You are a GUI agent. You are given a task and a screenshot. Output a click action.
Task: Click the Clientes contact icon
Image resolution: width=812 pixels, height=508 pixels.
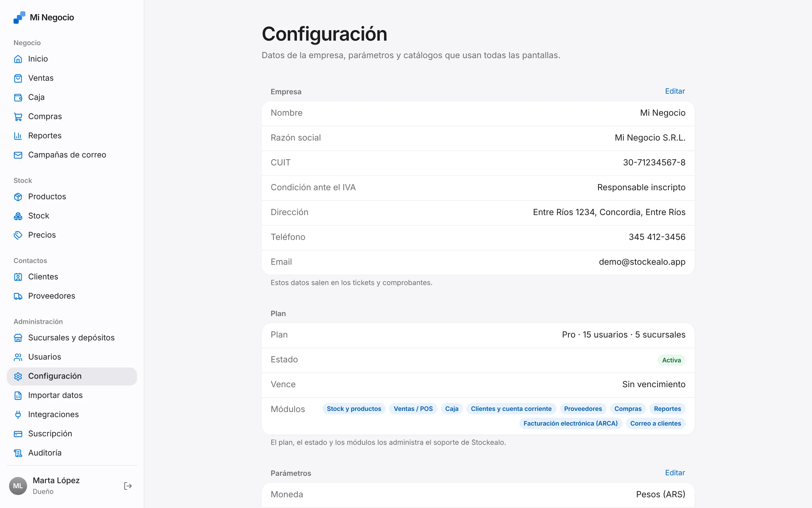coord(18,277)
